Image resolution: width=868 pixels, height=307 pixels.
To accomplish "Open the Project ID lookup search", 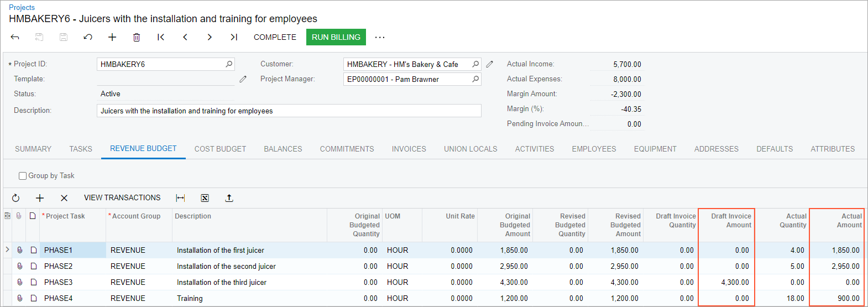I will coord(229,64).
